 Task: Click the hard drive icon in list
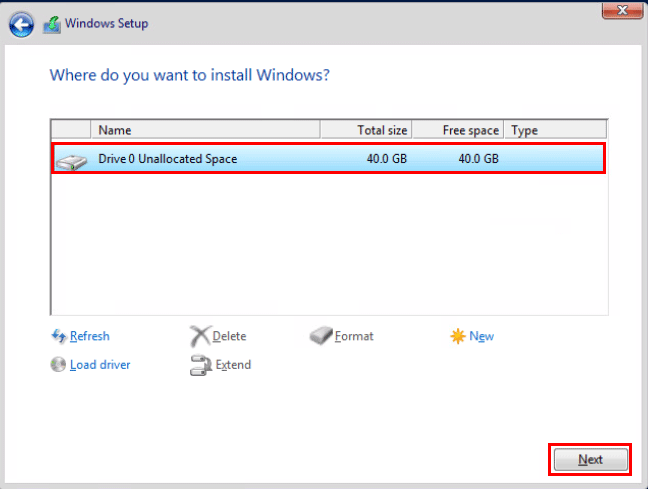[71, 162]
